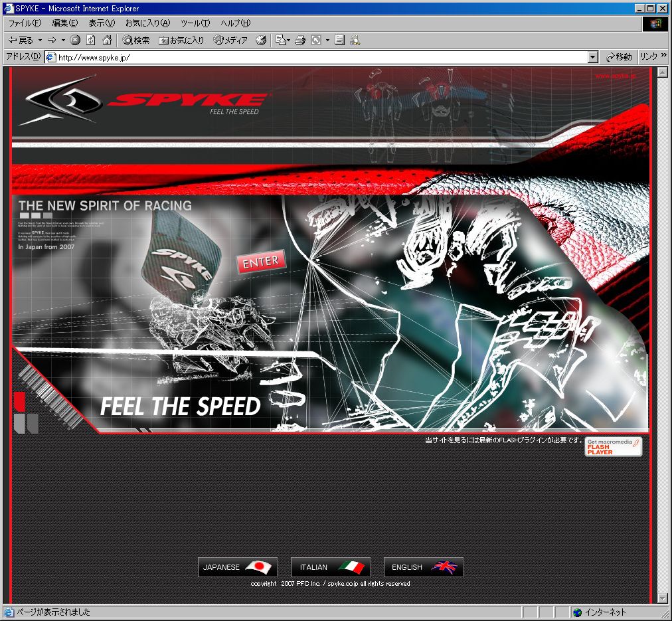This screenshot has width=672, height=621.
Task: Open the お気に入り(A) menu
Action: [148, 23]
